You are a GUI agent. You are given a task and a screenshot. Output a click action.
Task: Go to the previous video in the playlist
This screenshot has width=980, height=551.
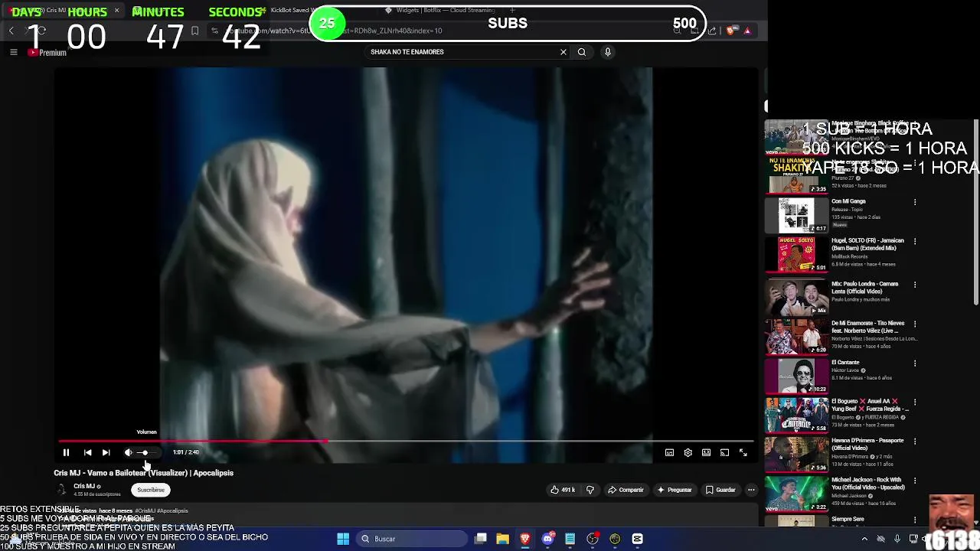[87, 452]
